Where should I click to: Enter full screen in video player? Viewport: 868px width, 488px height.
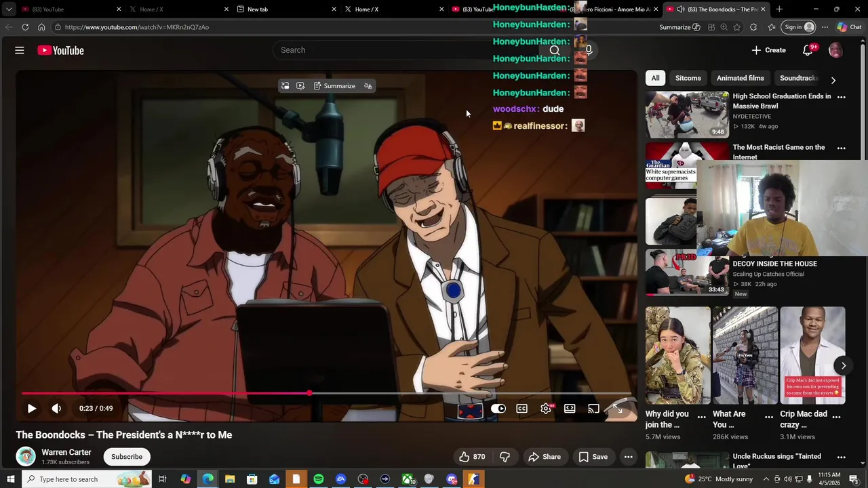[618, 409]
